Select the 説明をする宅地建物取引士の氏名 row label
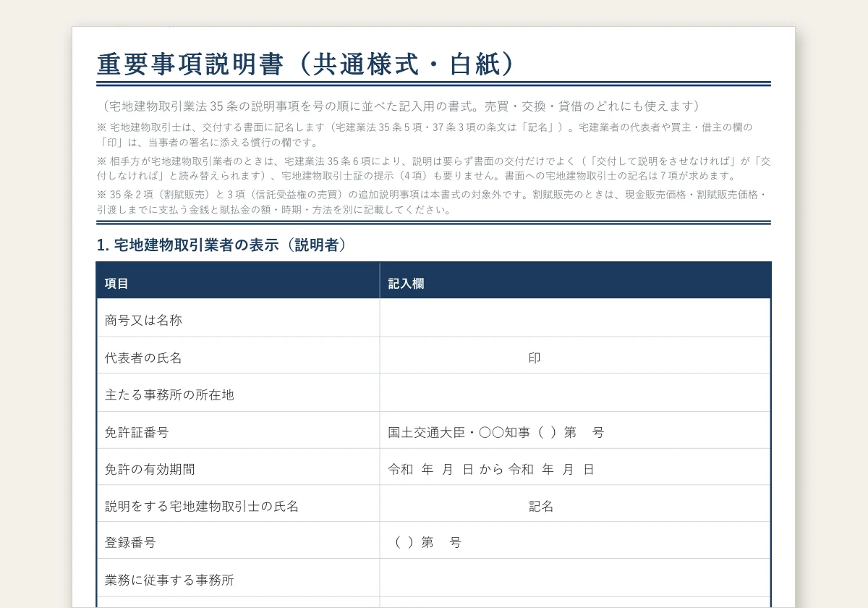This screenshot has height=608, width=868. pyautogui.click(x=202, y=507)
